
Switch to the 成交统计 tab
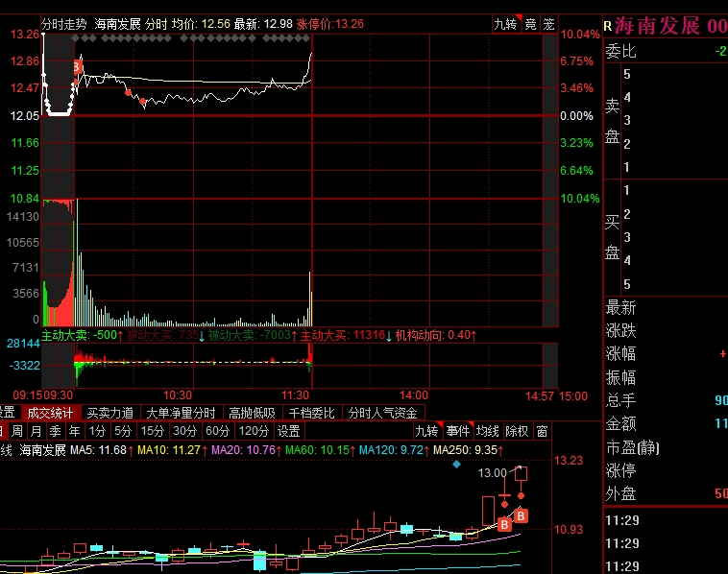[50, 413]
